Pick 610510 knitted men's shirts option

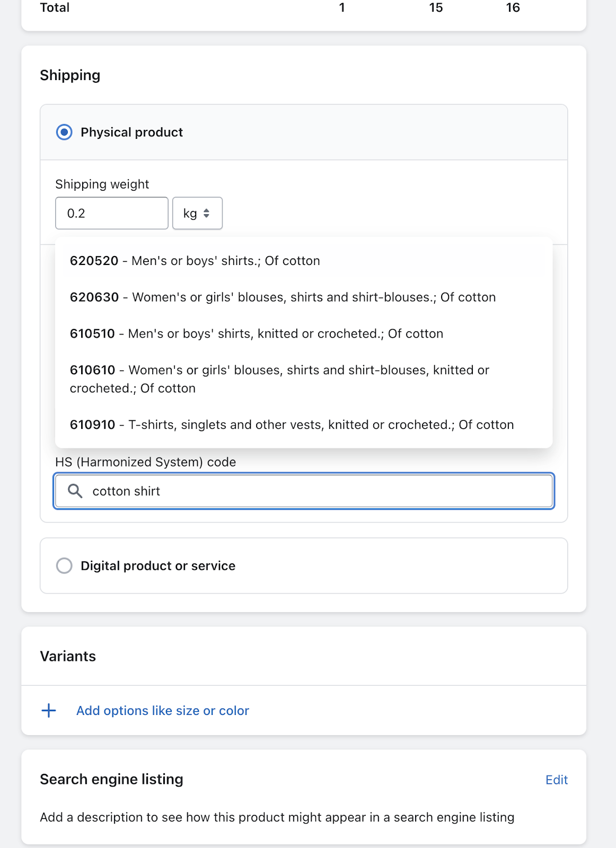pos(256,334)
